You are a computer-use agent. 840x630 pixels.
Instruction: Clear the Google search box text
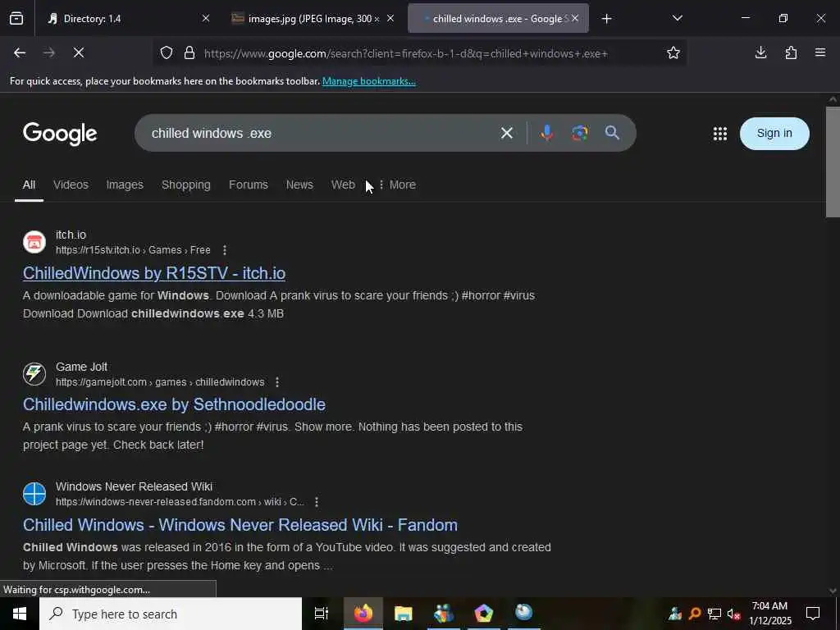[x=507, y=133]
